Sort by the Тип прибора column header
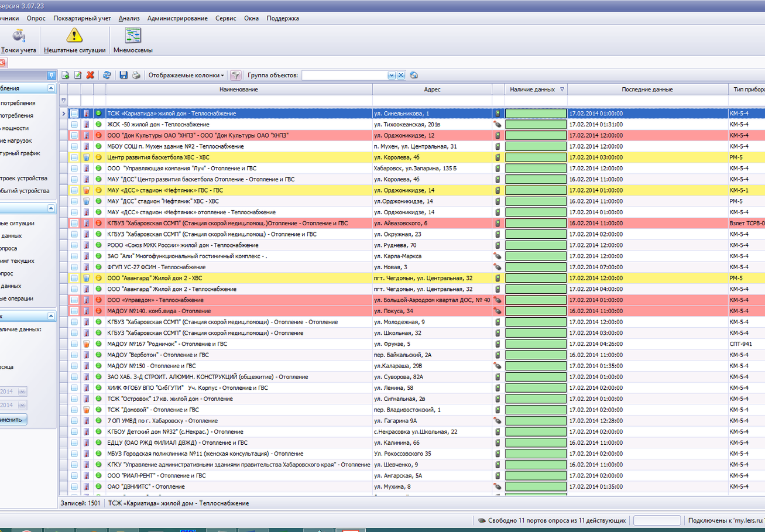 747,90
